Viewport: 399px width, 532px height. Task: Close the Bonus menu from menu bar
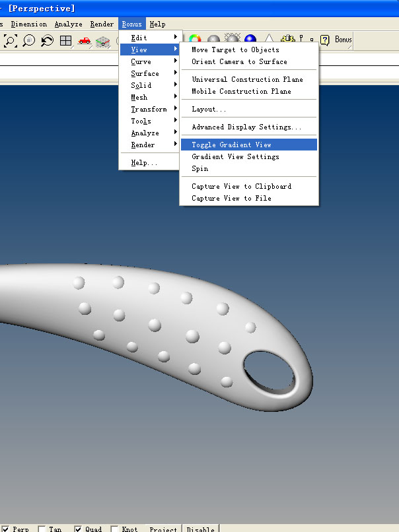click(131, 24)
